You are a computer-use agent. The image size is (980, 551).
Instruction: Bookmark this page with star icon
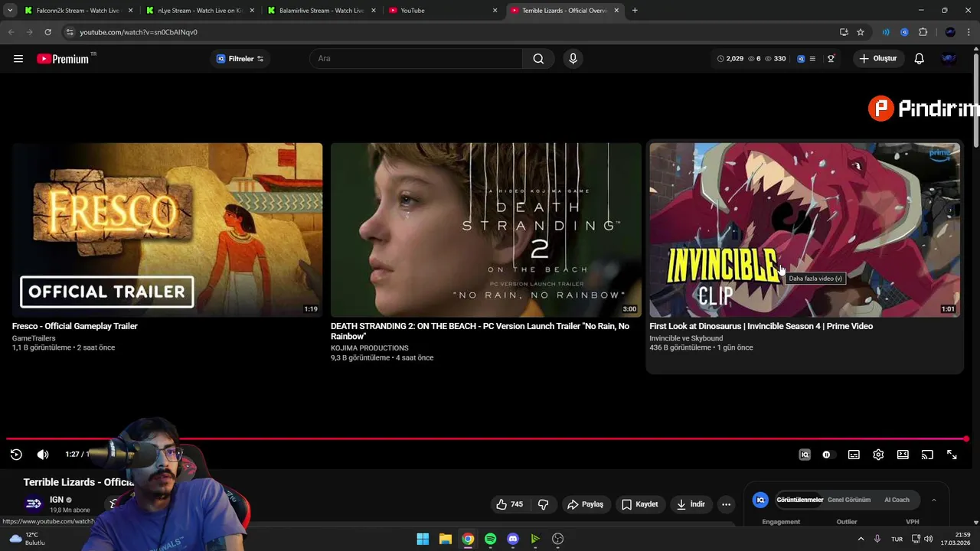[x=861, y=32]
